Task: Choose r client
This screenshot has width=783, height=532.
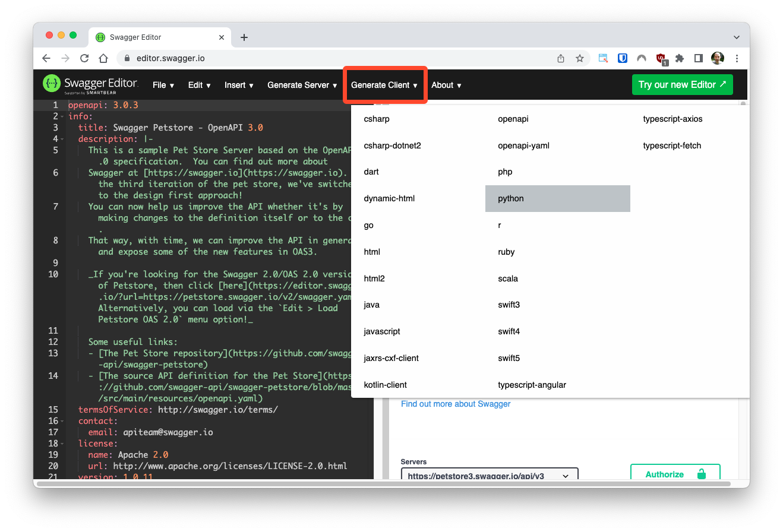Action: tap(558, 225)
